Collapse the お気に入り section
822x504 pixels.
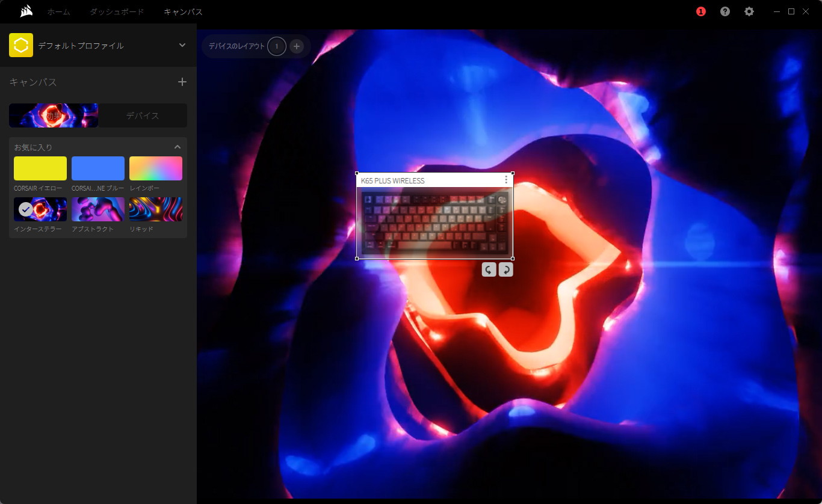pyautogui.click(x=178, y=147)
